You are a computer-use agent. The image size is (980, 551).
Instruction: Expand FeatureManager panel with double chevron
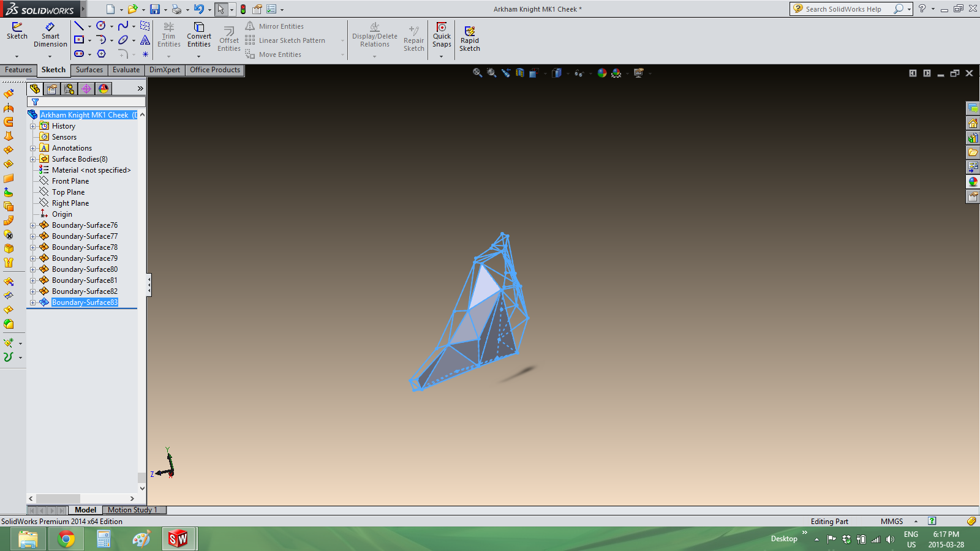(140, 89)
